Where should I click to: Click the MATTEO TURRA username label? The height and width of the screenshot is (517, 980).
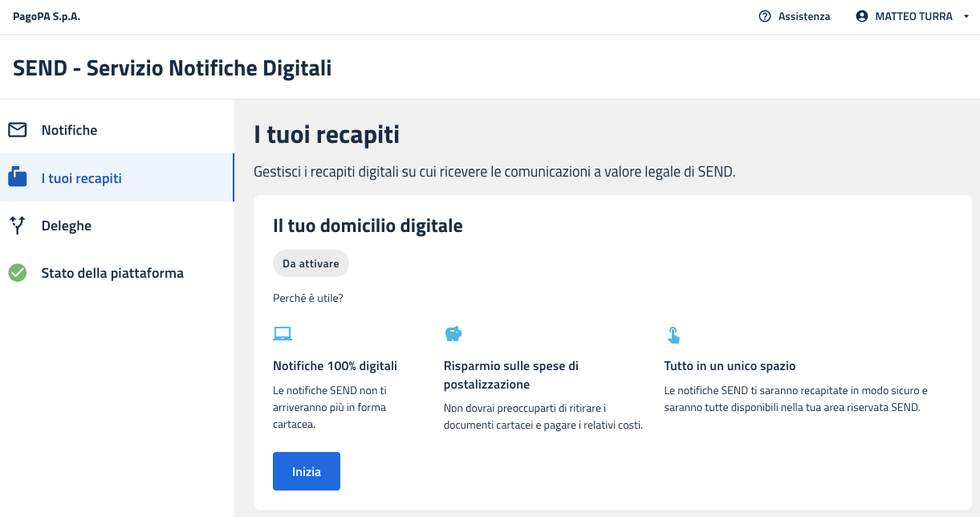(x=913, y=16)
